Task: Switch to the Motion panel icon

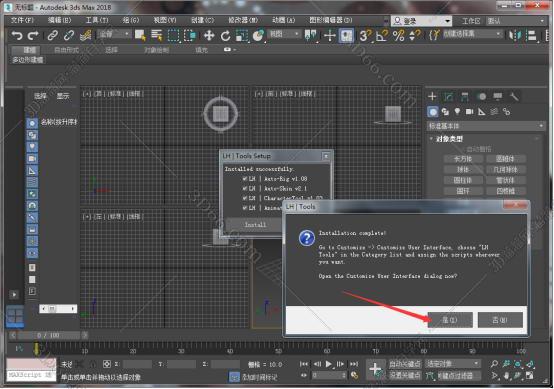Action: [481, 96]
